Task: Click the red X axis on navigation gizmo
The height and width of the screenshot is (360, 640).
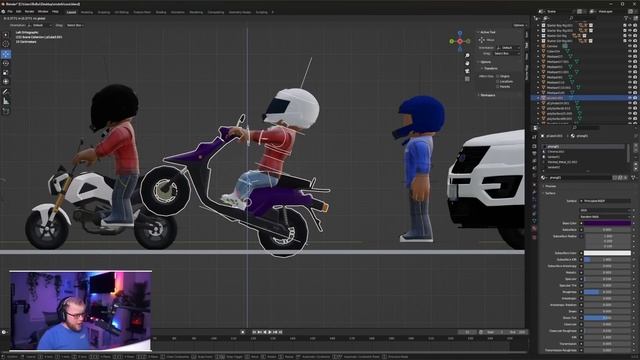Action: click(460, 41)
